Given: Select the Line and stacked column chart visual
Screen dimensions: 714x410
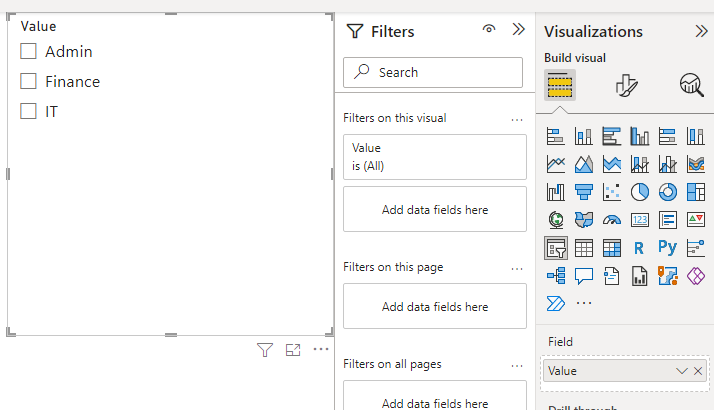Looking at the screenshot, I should point(640,164).
